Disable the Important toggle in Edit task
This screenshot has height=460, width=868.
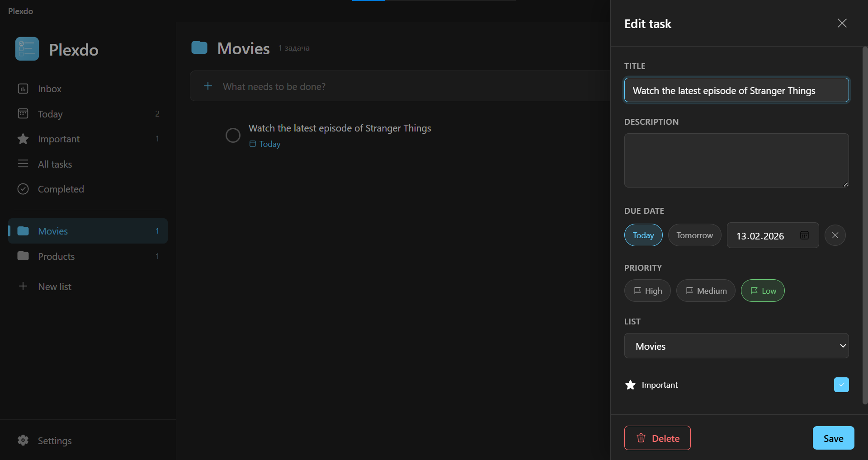click(x=841, y=385)
